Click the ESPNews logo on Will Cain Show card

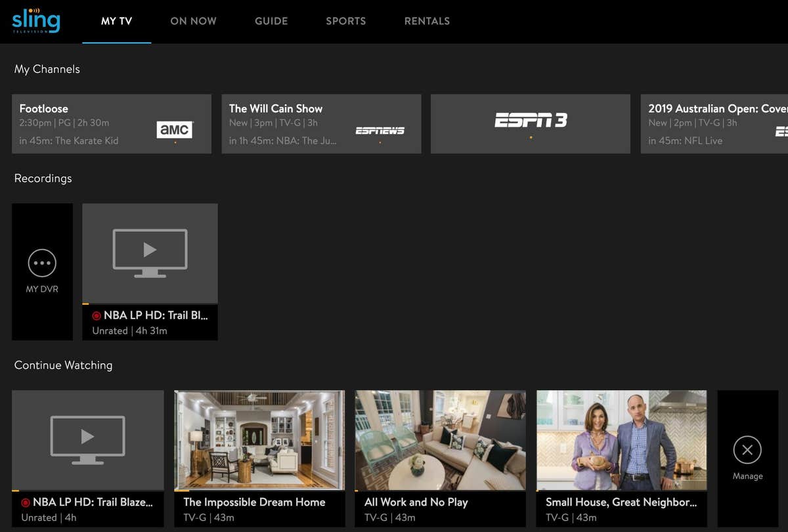(380, 131)
